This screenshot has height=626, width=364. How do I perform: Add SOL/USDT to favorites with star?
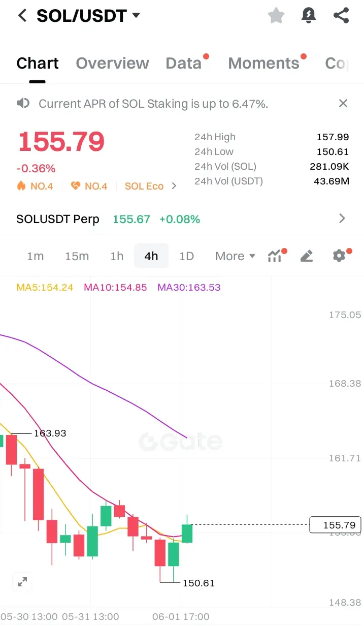276,16
